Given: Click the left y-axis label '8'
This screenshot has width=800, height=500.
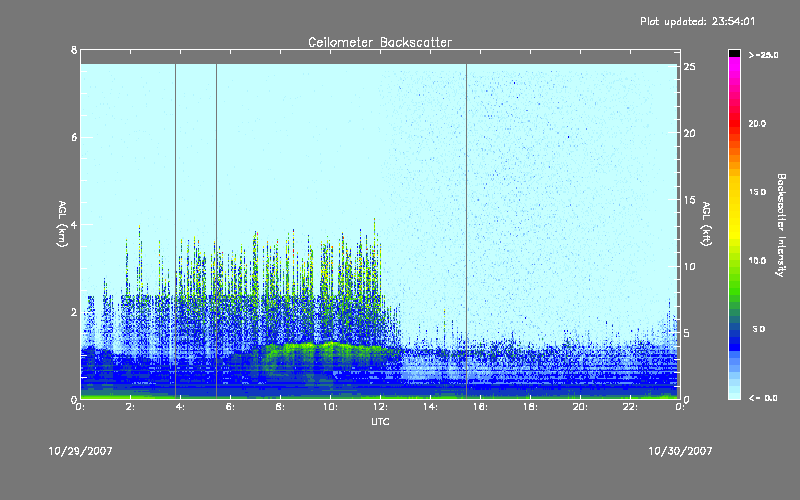Looking at the screenshot, I should click(x=74, y=50).
